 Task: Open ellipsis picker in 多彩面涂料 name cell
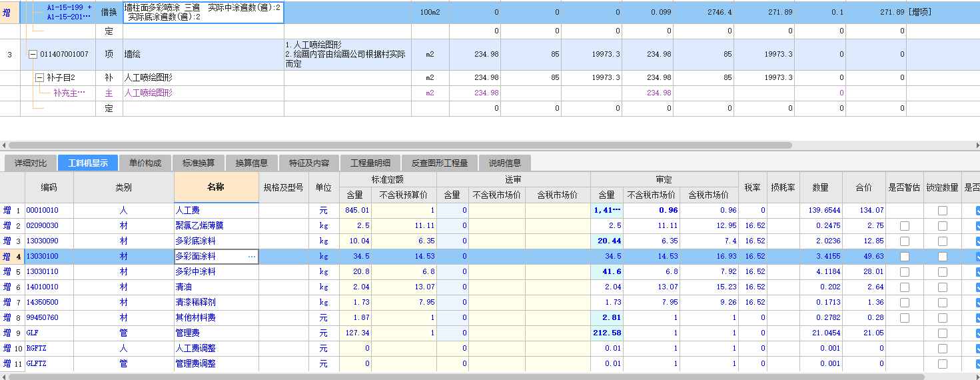(252, 257)
